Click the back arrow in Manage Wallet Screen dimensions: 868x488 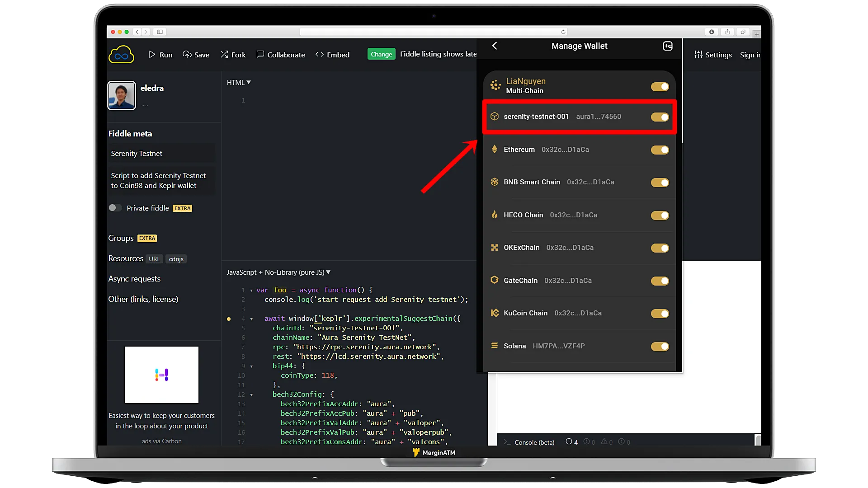(x=495, y=46)
